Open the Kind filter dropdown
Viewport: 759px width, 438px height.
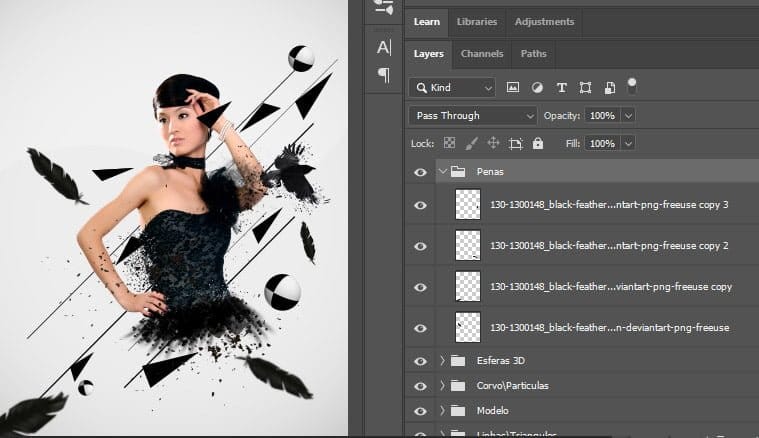(x=452, y=88)
